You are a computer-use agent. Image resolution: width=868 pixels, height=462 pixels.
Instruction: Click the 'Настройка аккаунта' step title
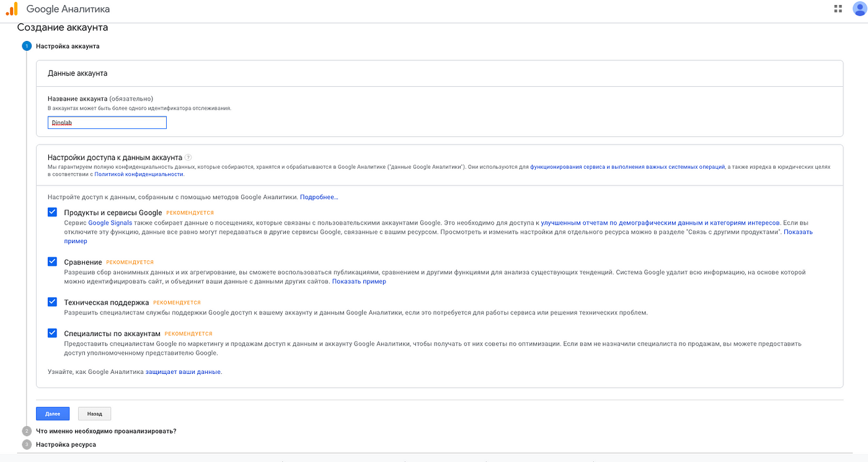coord(68,46)
